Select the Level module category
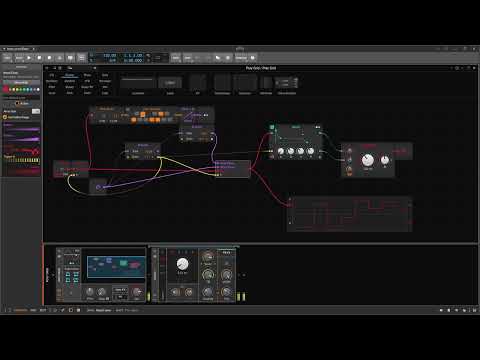 click(x=52, y=93)
